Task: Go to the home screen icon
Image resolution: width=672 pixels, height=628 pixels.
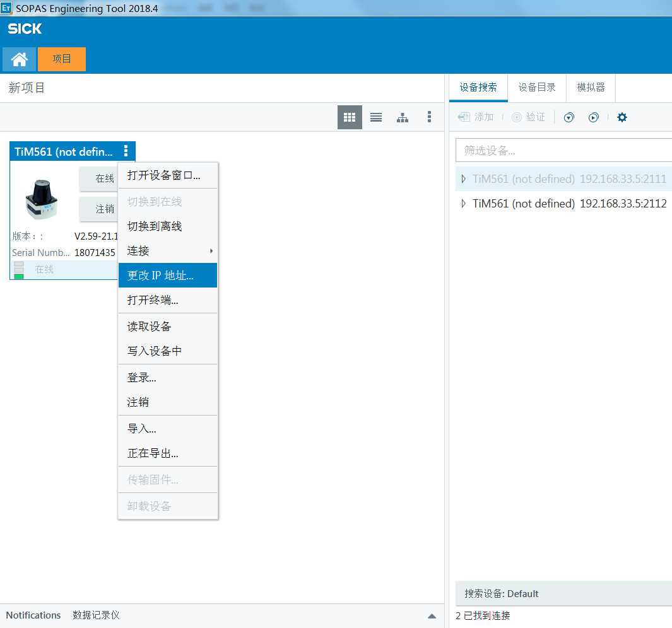Action: click(x=20, y=59)
